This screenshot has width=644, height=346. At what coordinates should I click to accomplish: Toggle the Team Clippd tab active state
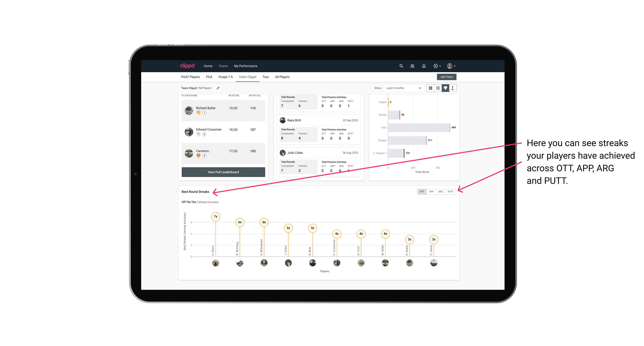point(247,77)
